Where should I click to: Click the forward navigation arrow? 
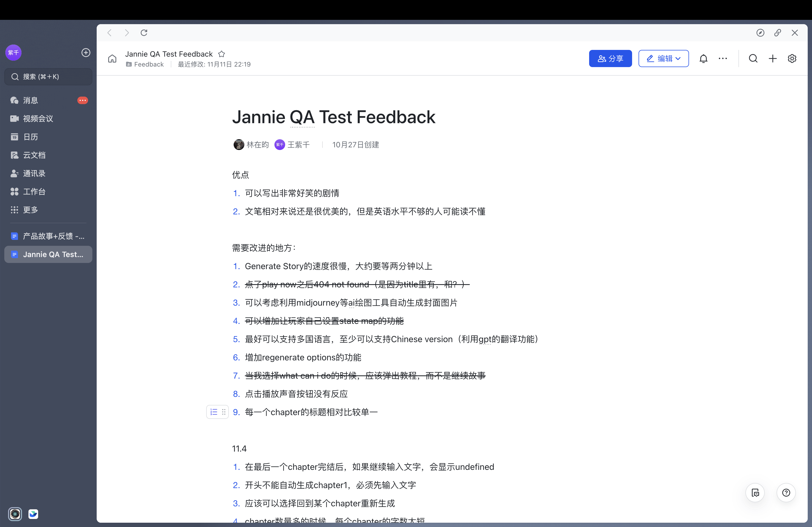[x=127, y=33]
